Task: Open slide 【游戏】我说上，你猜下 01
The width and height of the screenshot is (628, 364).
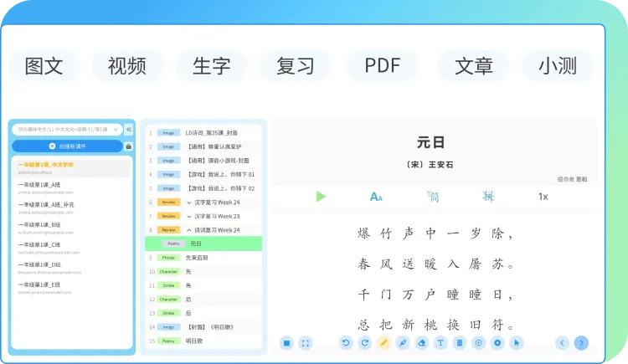Action: point(203,175)
